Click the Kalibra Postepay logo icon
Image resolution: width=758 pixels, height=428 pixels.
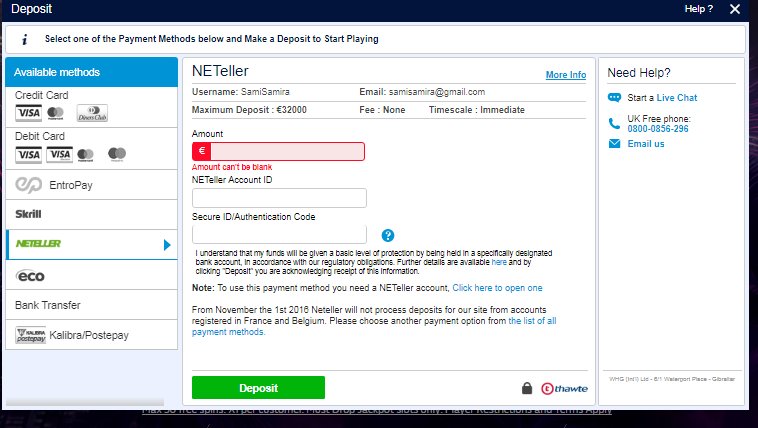(30, 335)
